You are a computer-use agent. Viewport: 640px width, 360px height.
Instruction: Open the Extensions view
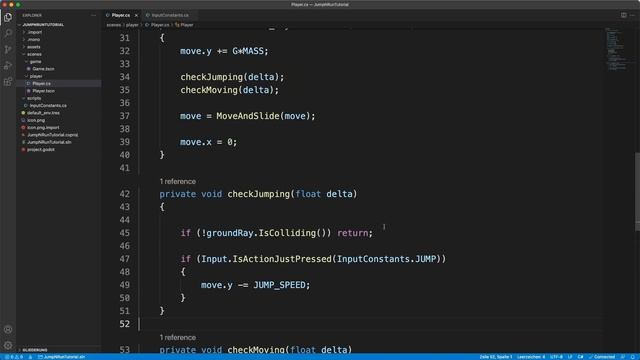click(8, 82)
